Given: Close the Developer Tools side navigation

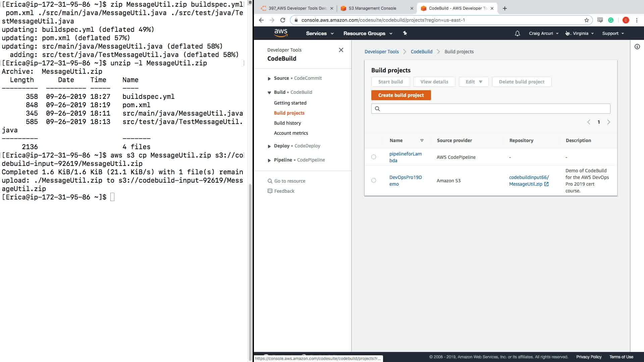Looking at the screenshot, I should click(341, 50).
